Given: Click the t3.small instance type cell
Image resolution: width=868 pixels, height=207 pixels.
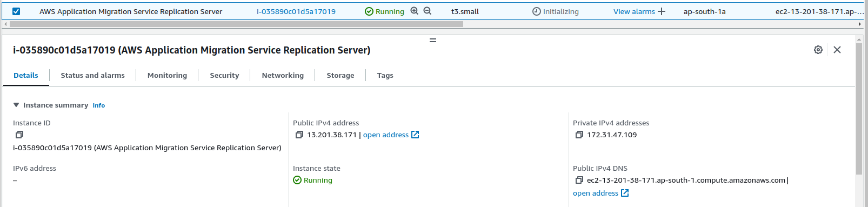Looking at the screenshot, I should [x=465, y=11].
